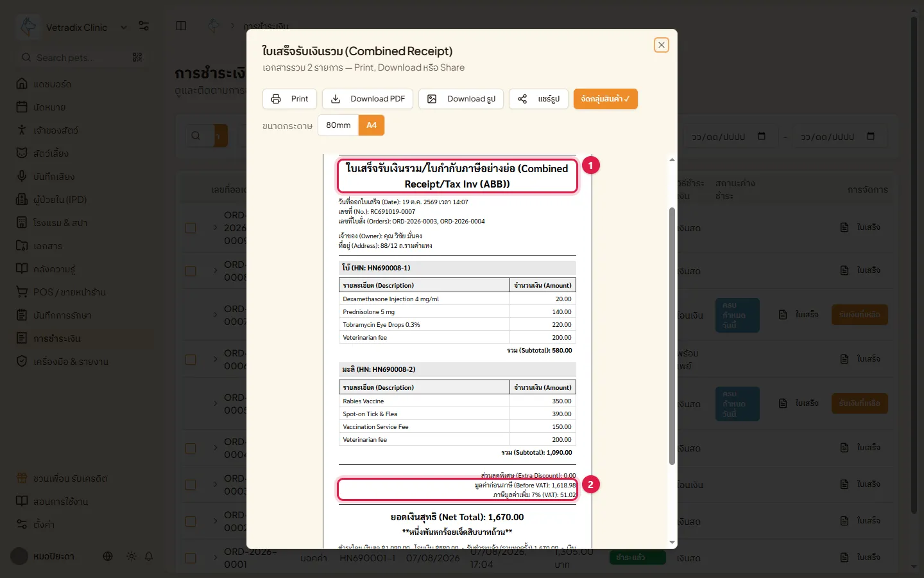Click the share icon on แชร์รูป
Viewport: 924px width, 578px height.
[x=522, y=99]
